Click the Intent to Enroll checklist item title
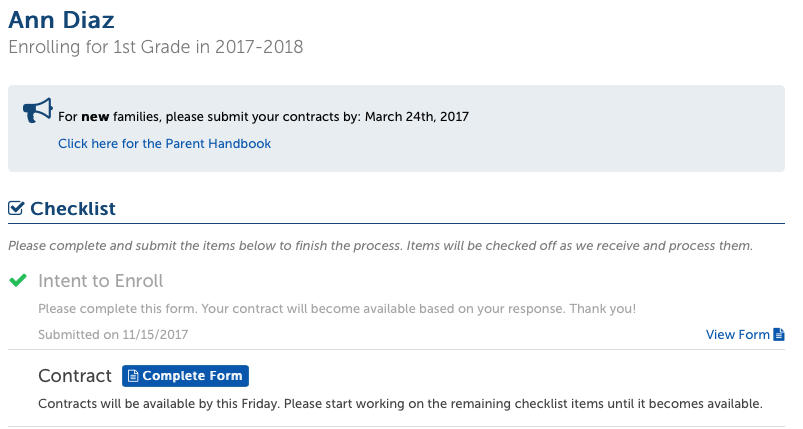This screenshot has width=803, height=429. 100,281
